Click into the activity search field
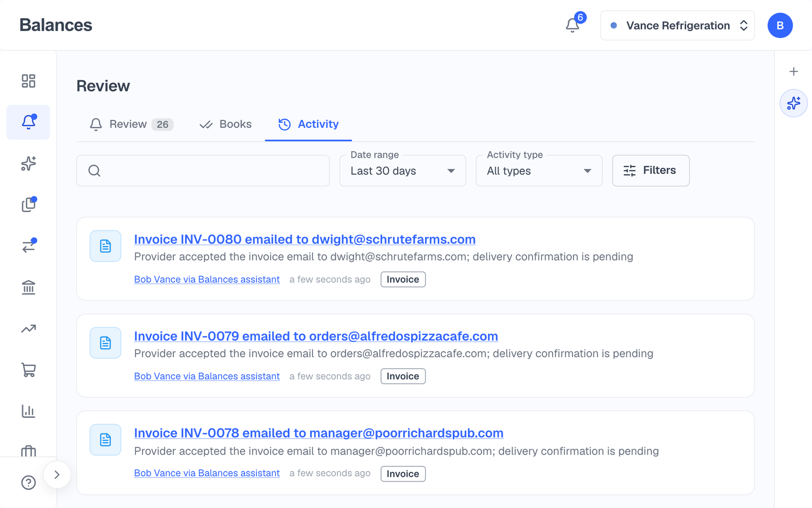The height and width of the screenshot is (508, 812). click(x=203, y=171)
